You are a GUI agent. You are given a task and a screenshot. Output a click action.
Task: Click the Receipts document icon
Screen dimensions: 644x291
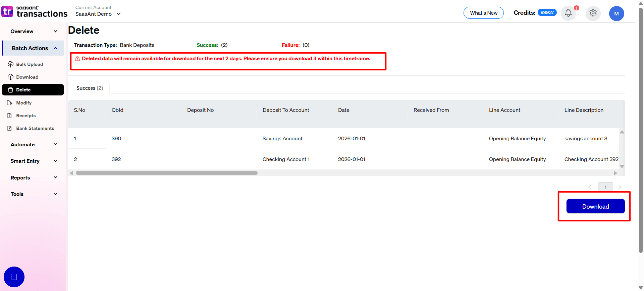[x=10, y=116]
